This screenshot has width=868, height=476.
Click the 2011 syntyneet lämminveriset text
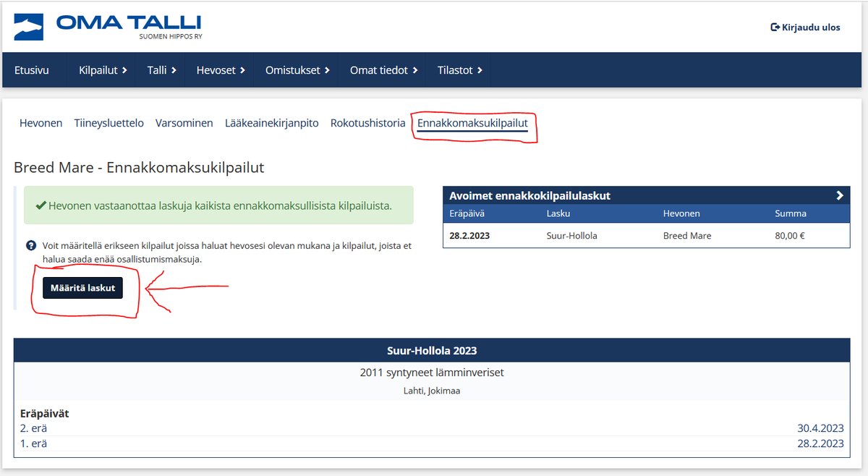click(x=432, y=373)
